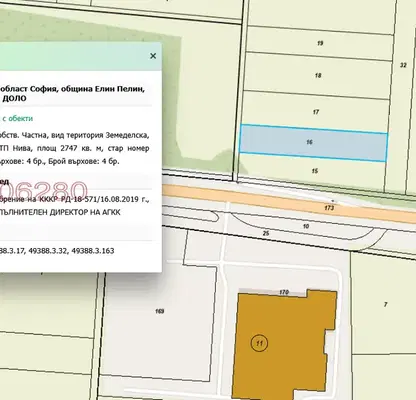Select parcel 7 on the right
The width and height of the screenshot is (416, 400).
click(x=386, y=304)
